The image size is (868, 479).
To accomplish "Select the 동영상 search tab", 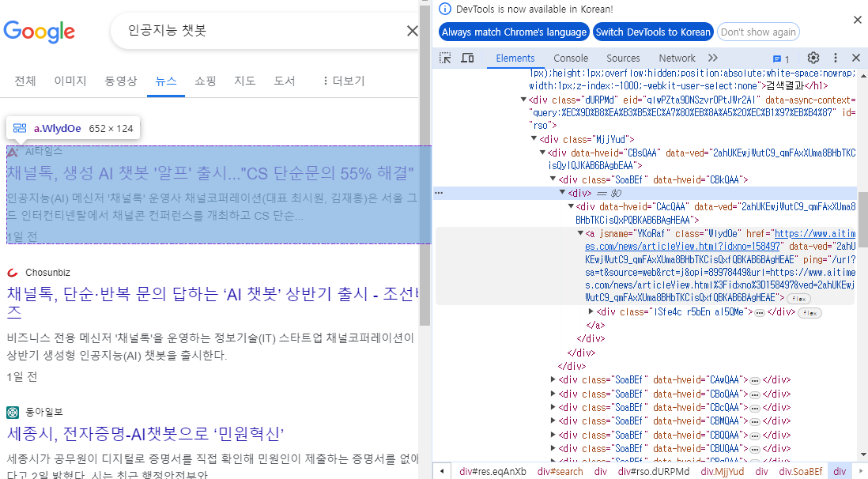I will click(x=121, y=81).
